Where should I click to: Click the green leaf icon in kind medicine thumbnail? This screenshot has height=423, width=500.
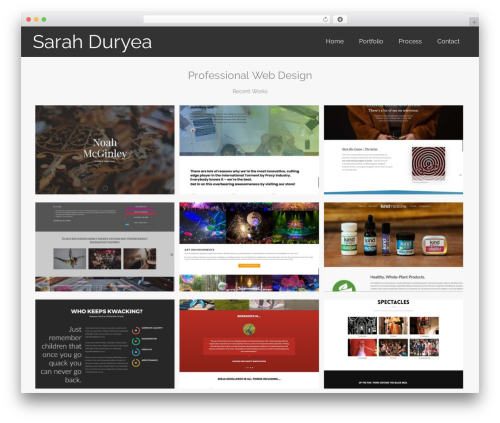[x=344, y=286]
